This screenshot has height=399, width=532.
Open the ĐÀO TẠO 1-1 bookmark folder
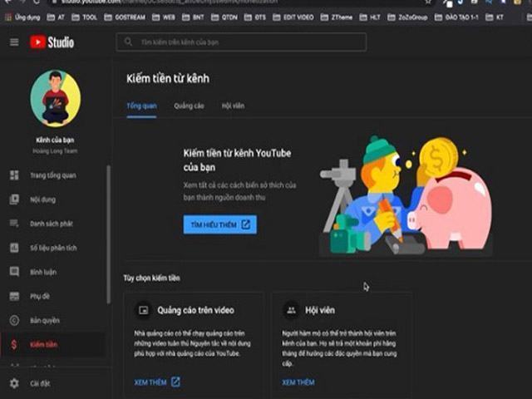tap(457, 17)
